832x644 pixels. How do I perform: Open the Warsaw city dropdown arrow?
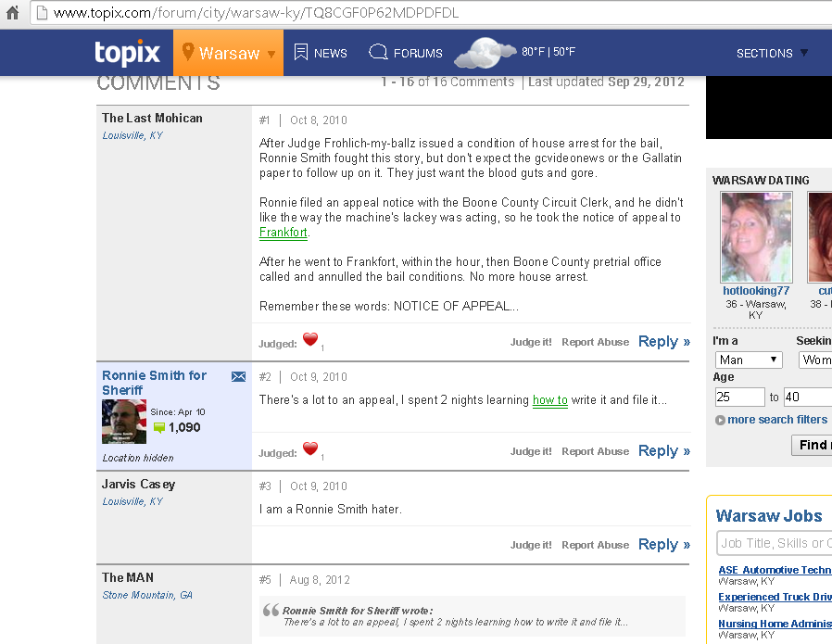(271, 54)
